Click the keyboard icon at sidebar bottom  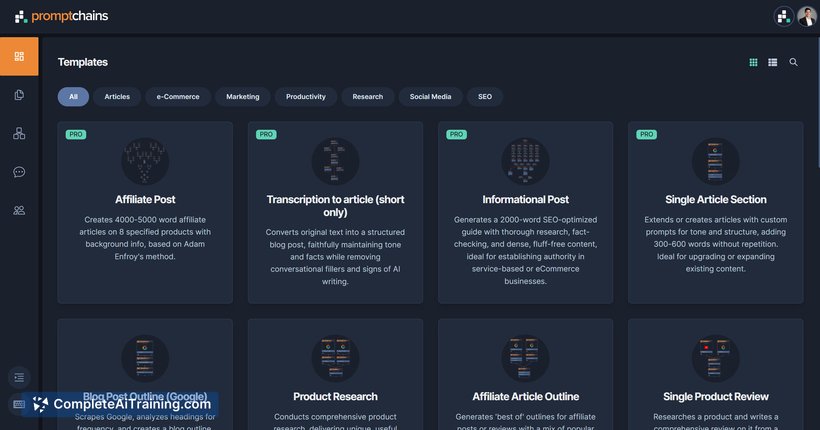19,404
